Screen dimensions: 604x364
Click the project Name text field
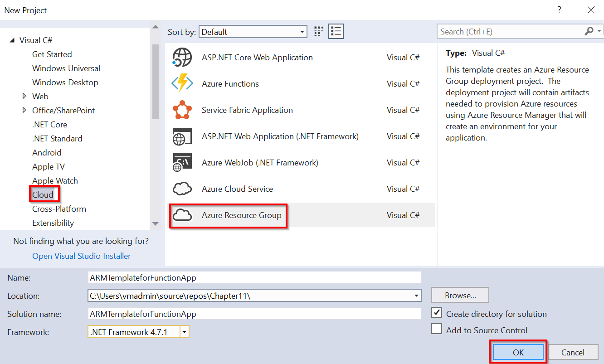(x=254, y=277)
